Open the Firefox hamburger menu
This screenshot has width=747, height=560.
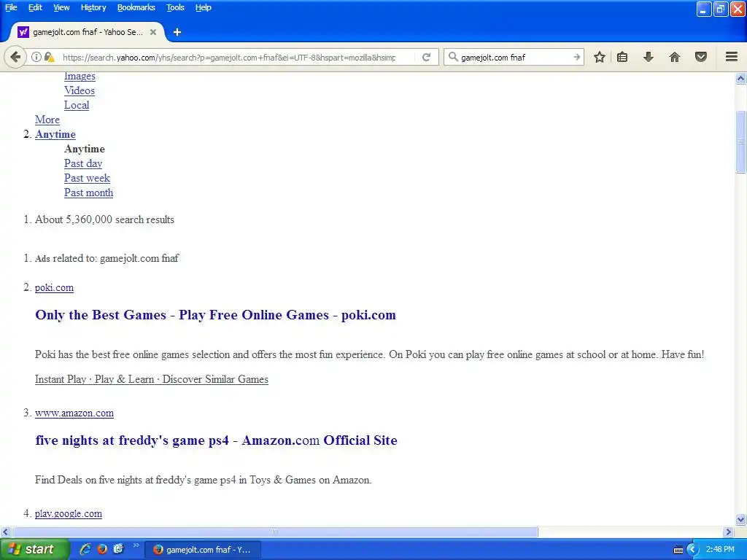732,57
